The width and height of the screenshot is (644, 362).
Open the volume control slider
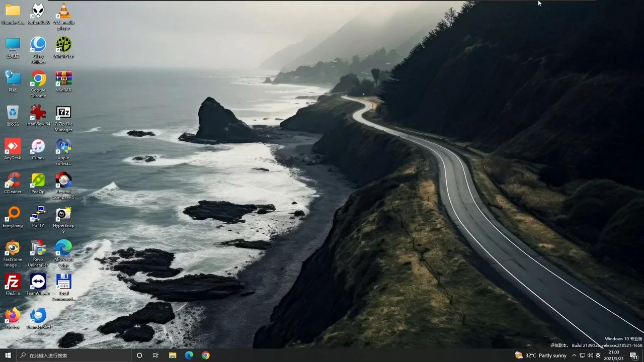(590, 355)
